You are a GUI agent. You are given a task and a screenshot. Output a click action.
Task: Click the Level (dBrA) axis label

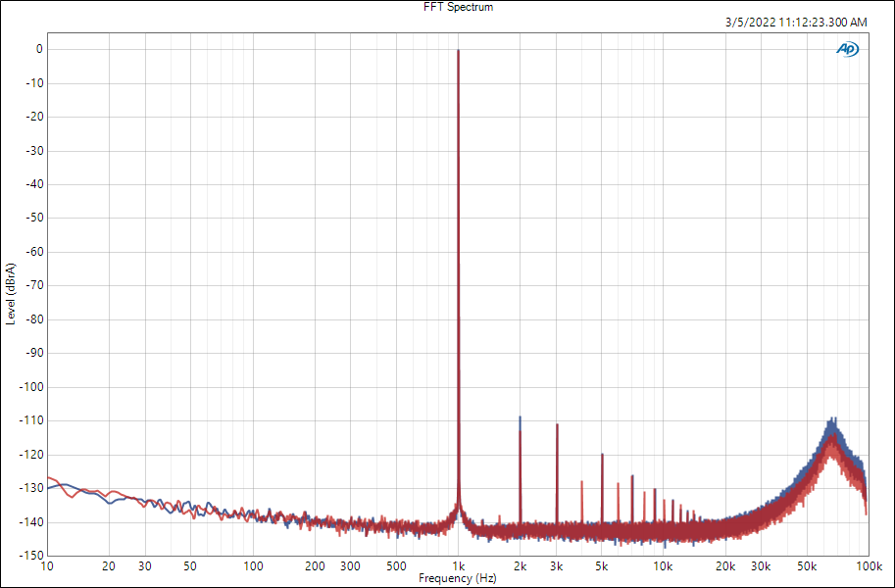(11, 294)
